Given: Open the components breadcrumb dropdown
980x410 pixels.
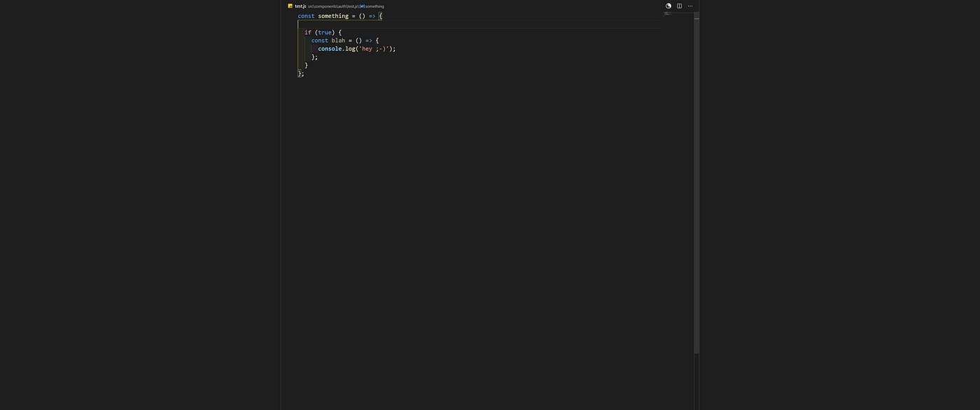Looking at the screenshot, I should (x=326, y=6).
